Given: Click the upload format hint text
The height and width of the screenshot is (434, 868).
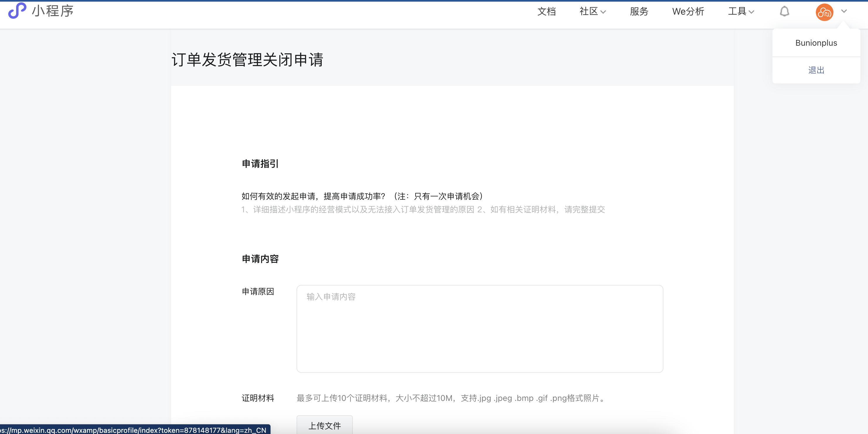Looking at the screenshot, I should tap(451, 398).
